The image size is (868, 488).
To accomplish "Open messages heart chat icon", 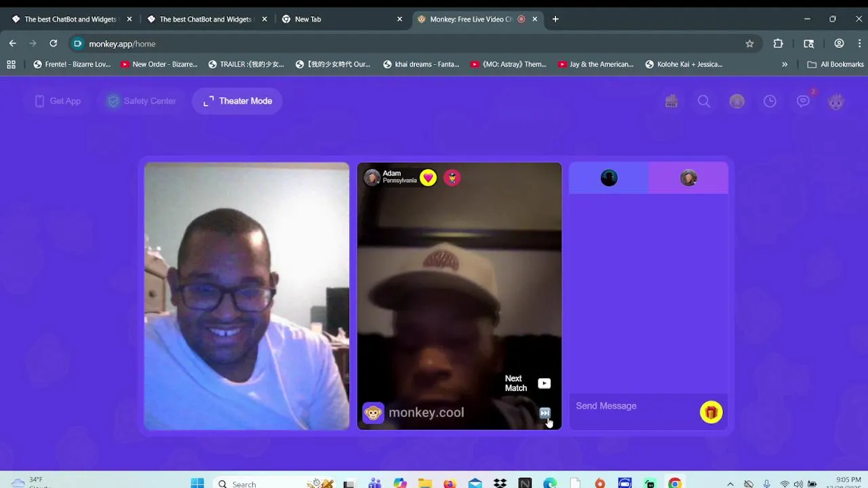I will 803,101.
